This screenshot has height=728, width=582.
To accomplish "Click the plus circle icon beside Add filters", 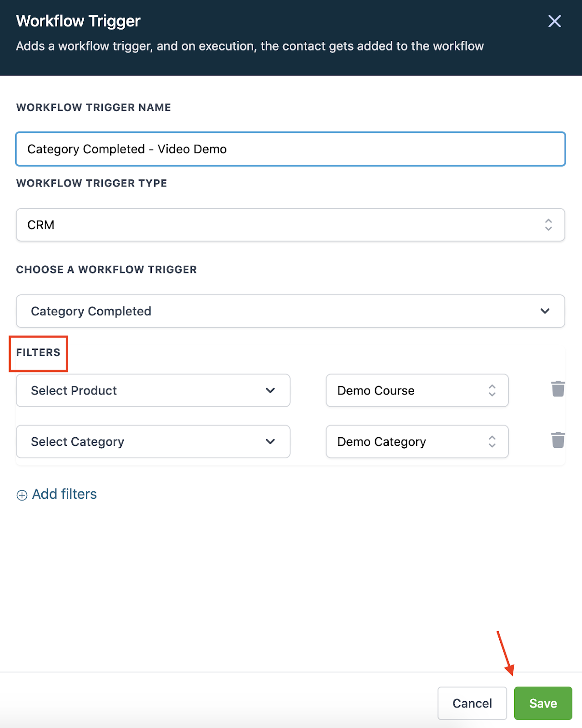I will point(22,495).
